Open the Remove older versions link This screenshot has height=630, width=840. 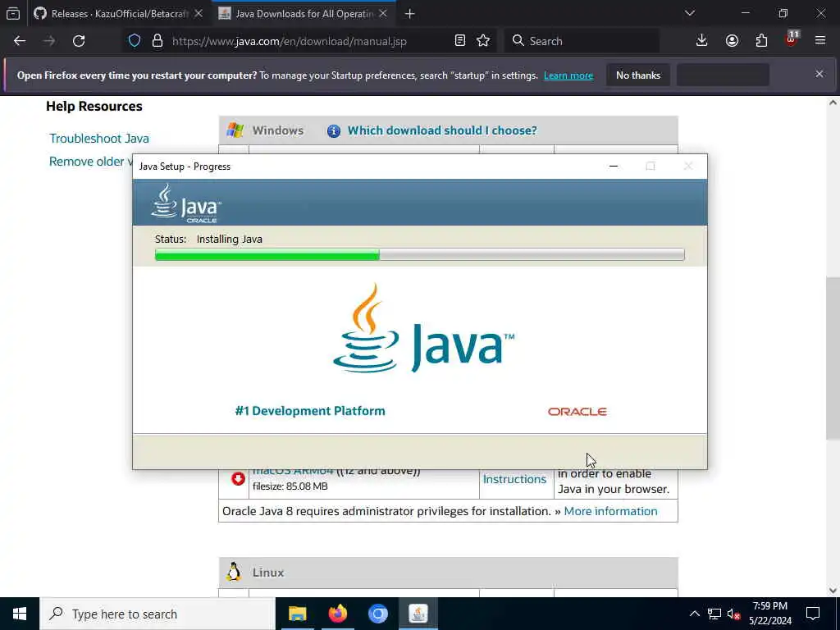90,162
